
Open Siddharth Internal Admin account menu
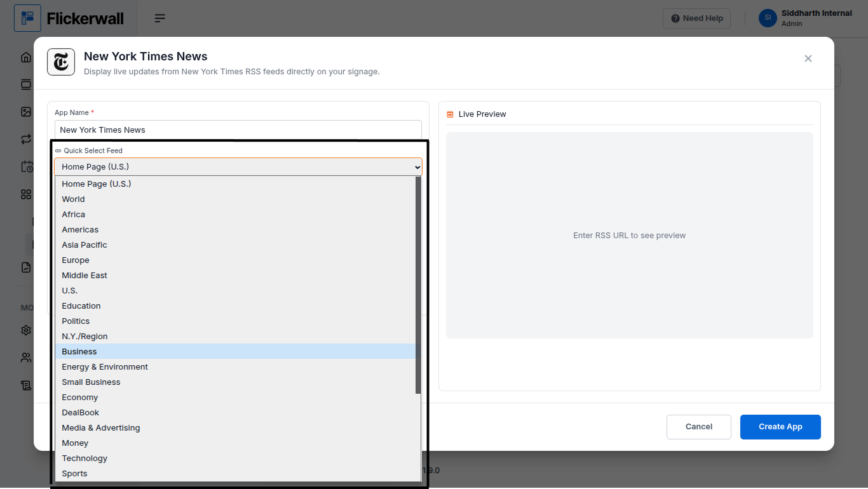click(806, 18)
